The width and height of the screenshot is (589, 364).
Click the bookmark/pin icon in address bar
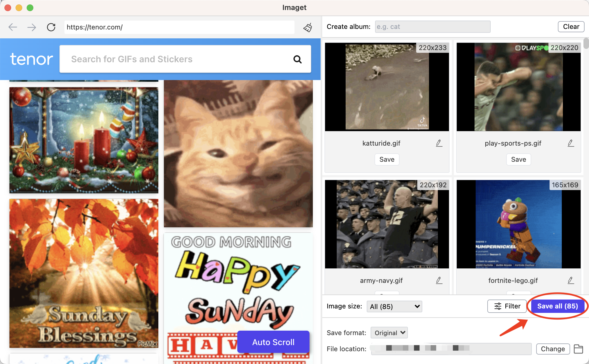tap(308, 27)
